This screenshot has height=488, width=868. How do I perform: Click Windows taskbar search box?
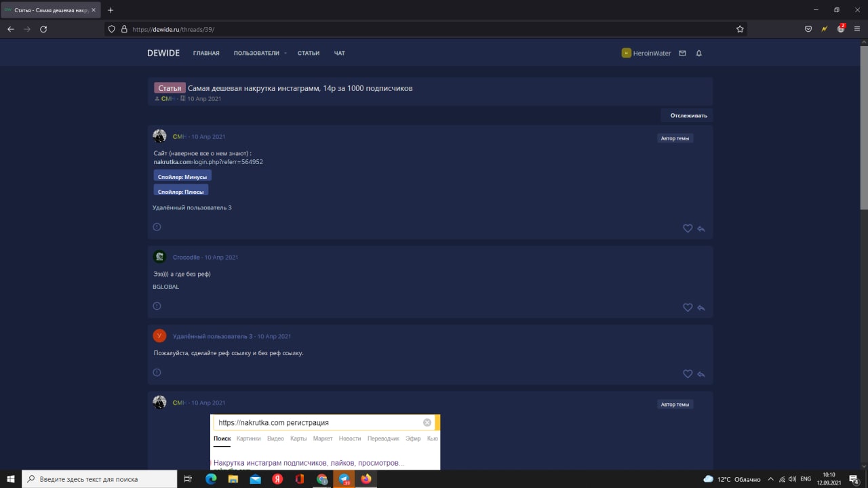99,479
